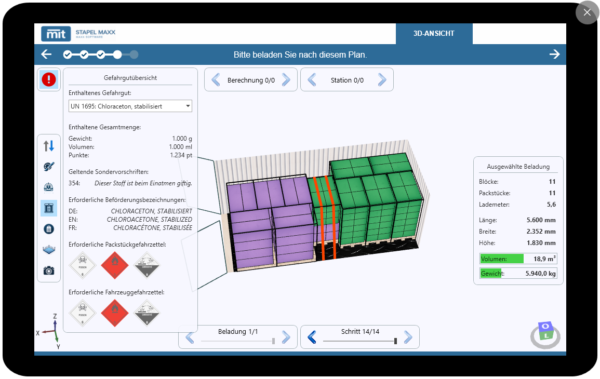
Task: Click the current fourth wizard step circle
Action: click(117, 55)
